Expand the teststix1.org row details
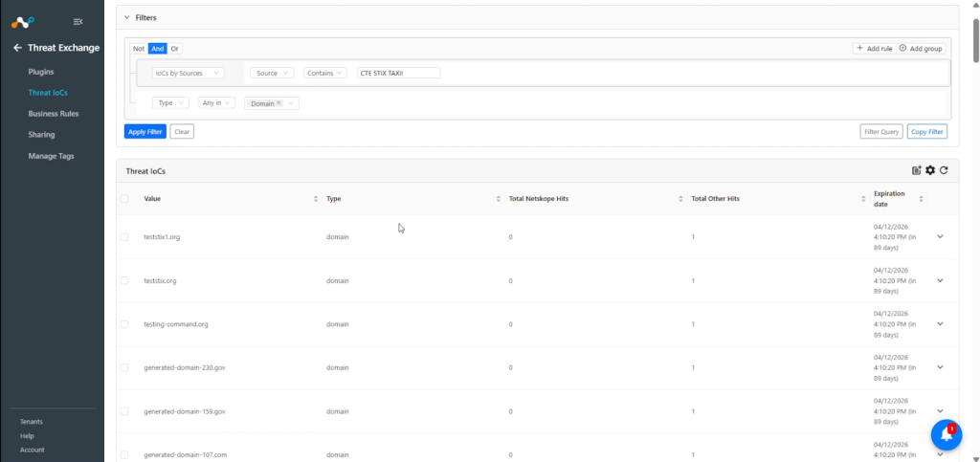980x462 pixels. [x=940, y=236]
